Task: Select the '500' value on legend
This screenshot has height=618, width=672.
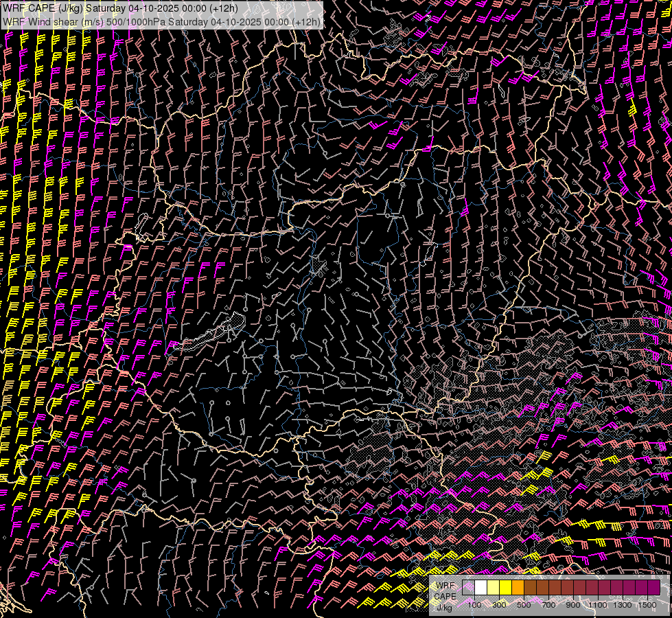Action: pos(524,605)
